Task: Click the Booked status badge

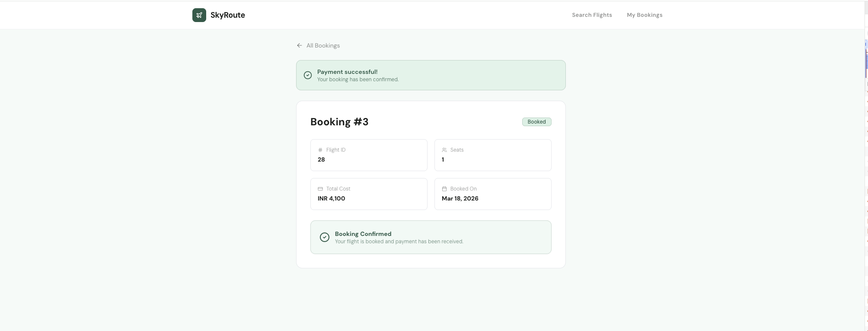Action: [x=536, y=122]
